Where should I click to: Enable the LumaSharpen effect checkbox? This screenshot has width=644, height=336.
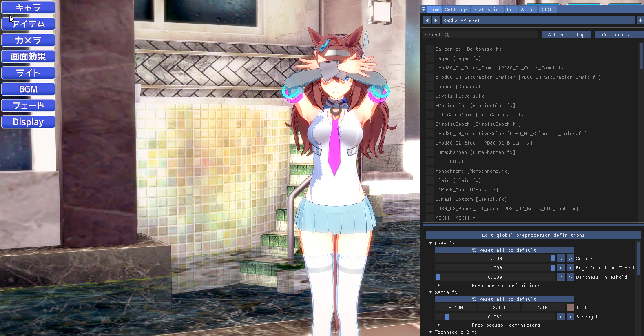point(430,152)
